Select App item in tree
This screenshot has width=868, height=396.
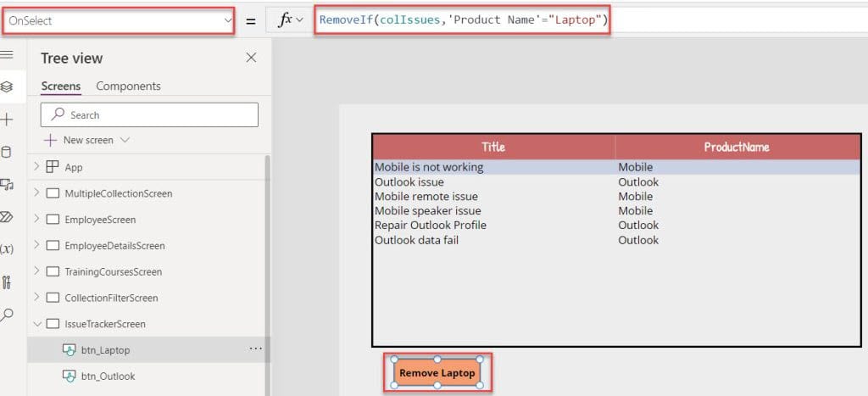tap(74, 167)
